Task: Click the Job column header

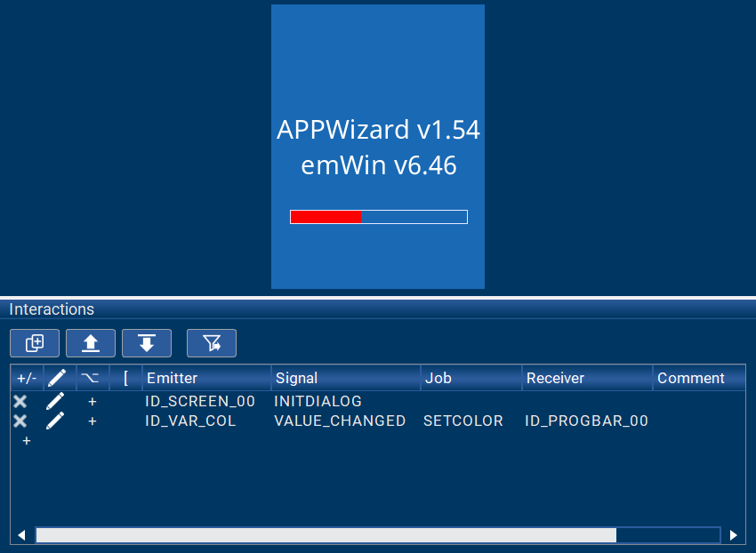Action: tap(471, 378)
